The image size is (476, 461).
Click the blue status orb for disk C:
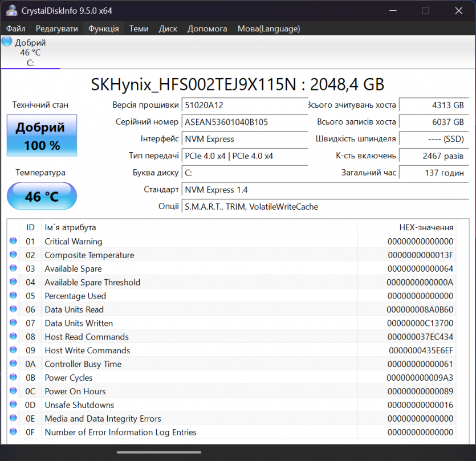click(7, 42)
